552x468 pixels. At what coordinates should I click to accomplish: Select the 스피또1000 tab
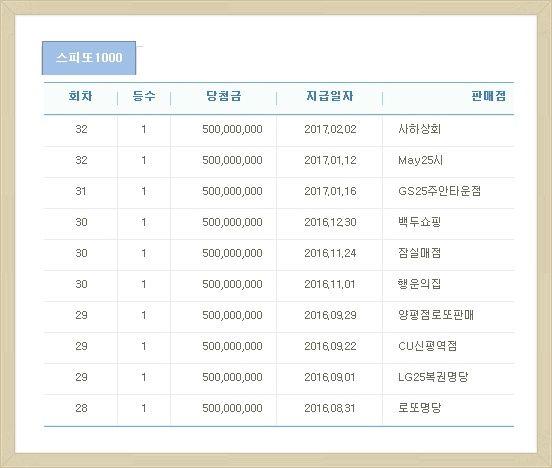click(x=89, y=58)
